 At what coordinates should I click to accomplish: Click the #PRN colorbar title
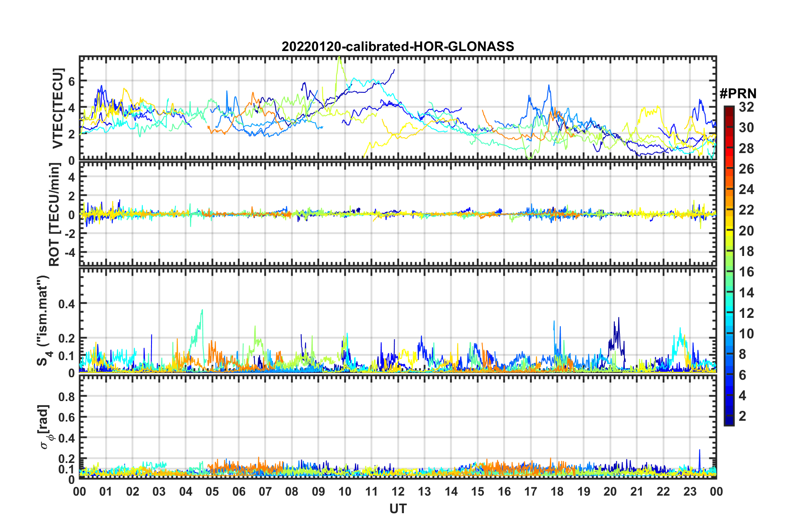click(738, 94)
